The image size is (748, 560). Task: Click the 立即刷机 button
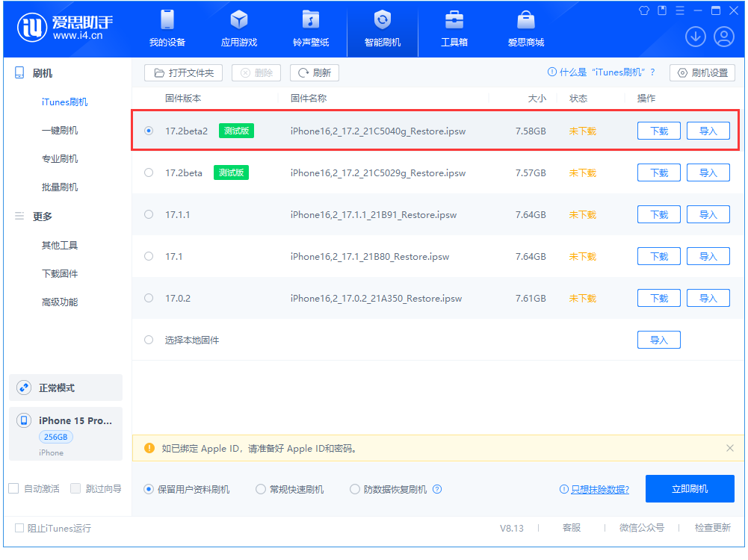pos(689,488)
